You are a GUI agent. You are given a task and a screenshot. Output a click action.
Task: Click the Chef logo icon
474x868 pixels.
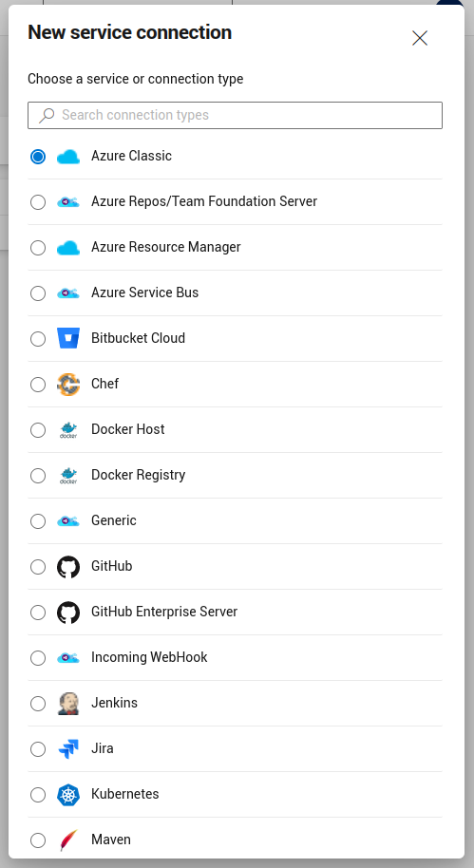[68, 385]
